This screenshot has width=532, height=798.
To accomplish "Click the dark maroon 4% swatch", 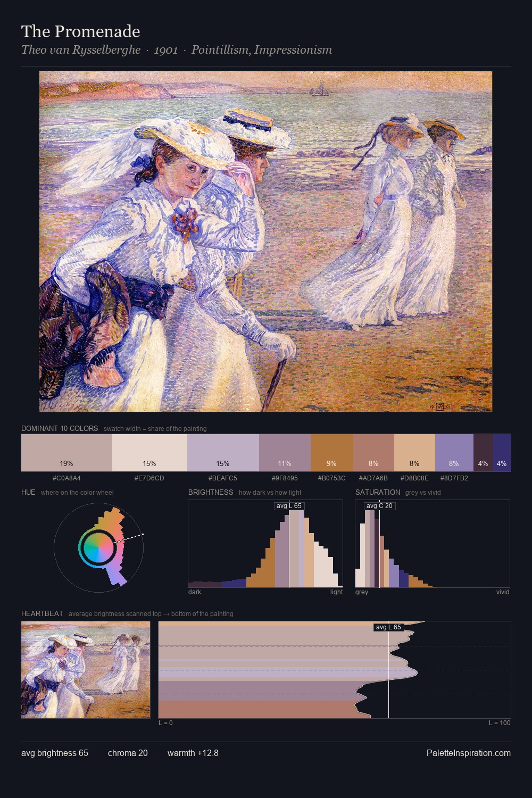I will tap(483, 453).
